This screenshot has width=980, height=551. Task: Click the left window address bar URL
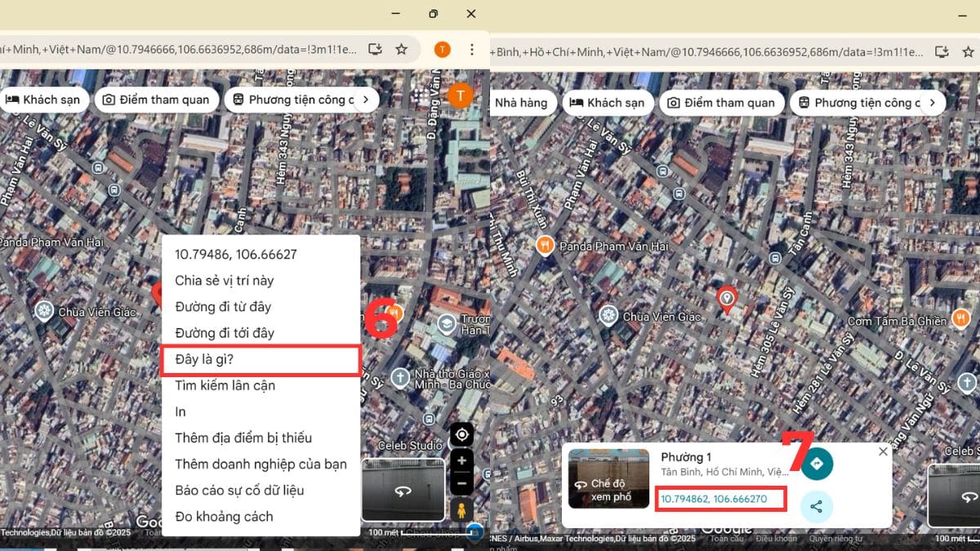pyautogui.click(x=178, y=49)
